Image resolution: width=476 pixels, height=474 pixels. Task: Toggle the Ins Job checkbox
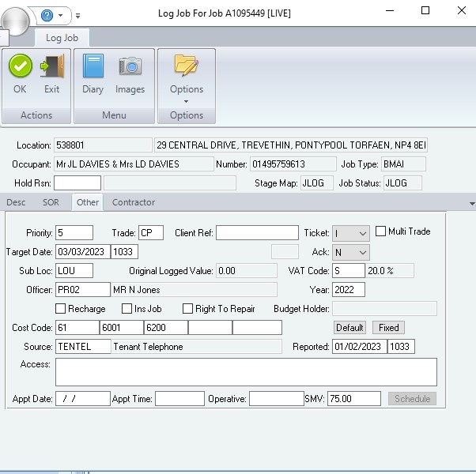point(127,309)
